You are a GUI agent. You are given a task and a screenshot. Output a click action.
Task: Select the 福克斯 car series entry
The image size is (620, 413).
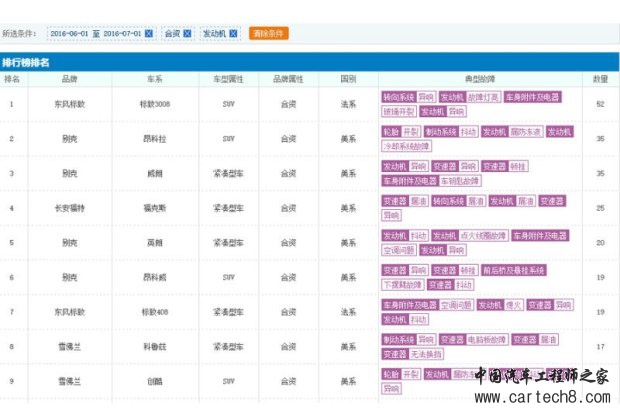[156, 208]
